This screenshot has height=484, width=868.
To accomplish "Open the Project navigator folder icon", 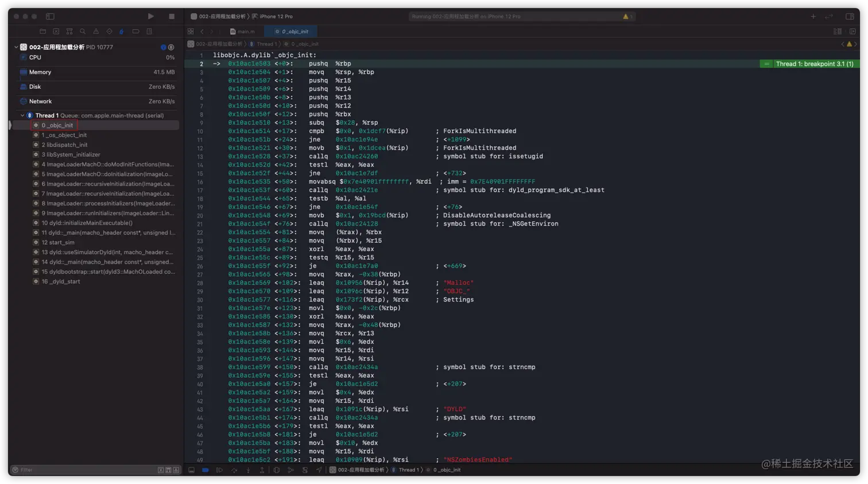I will pyautogui.click(x=42, y=32).
